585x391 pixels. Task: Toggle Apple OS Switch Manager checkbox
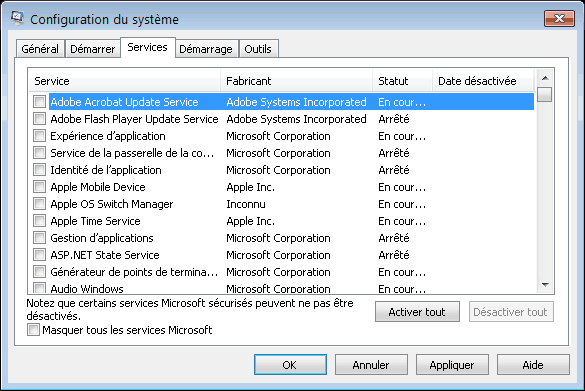[x=39, y=204]
